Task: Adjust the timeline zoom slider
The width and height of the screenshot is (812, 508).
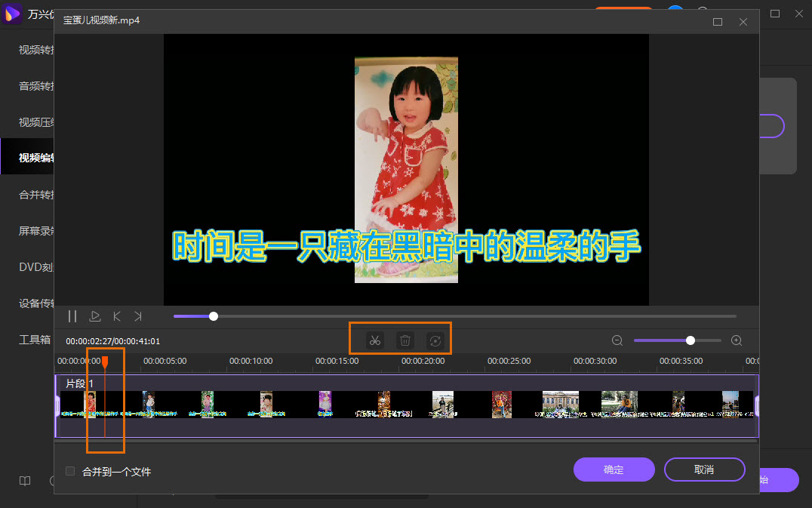Action: click(690, 340)
